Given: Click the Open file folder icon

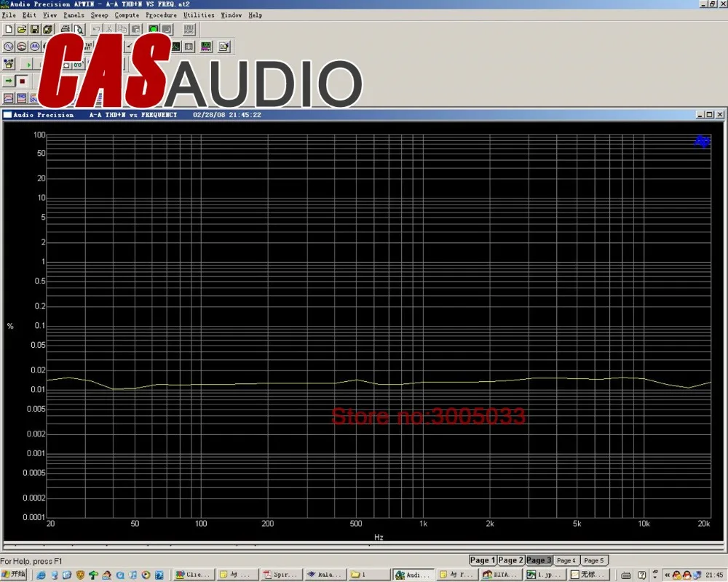Looking at the screenshot, I should (21, 29).
